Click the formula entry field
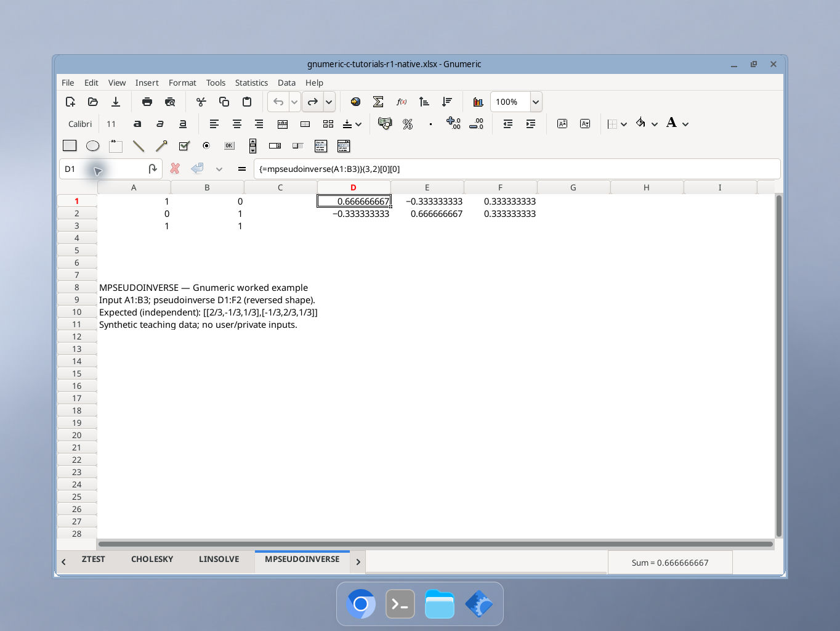This screenshot has height=631, width=840. coord(517,169)
